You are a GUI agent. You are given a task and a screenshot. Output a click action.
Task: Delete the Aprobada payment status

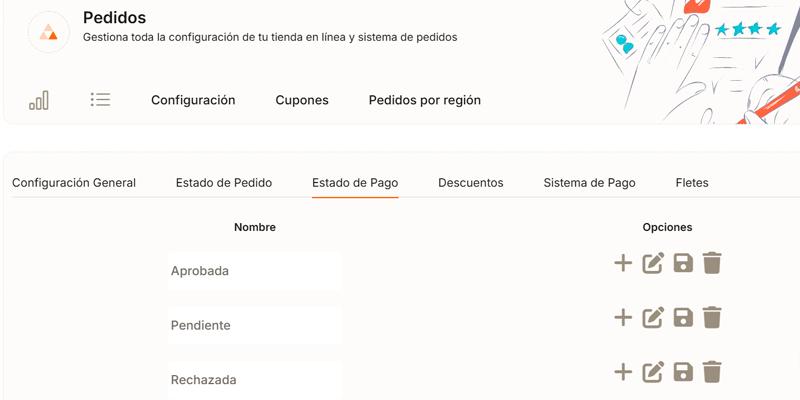[x=712, y=263]
